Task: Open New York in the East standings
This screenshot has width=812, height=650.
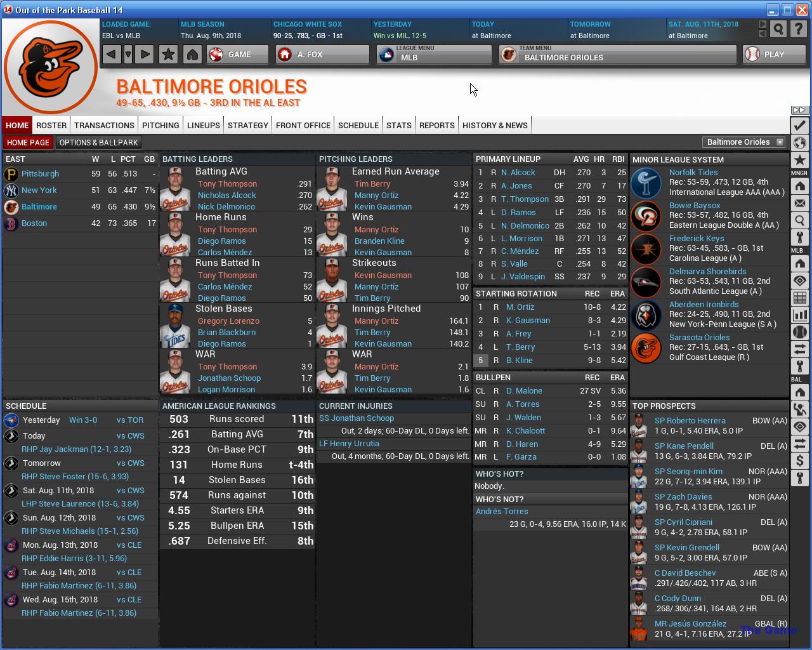Action: coord(39,190)
